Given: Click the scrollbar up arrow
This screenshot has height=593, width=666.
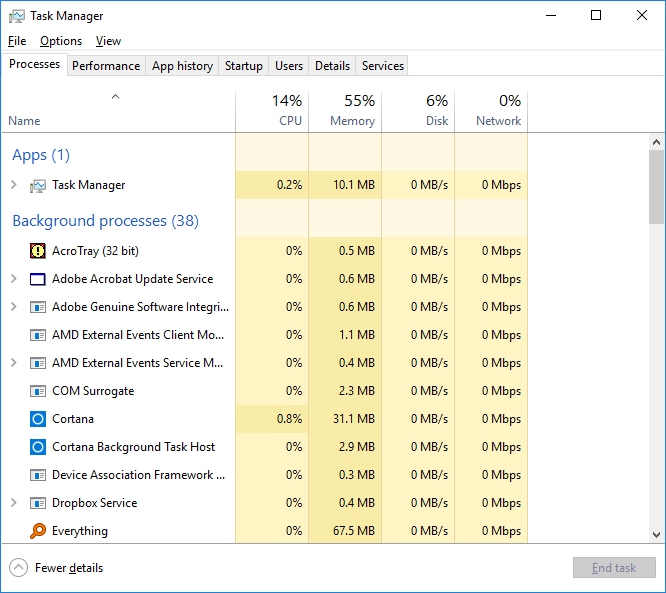Looking at the screenshot, I should (656, 142).
